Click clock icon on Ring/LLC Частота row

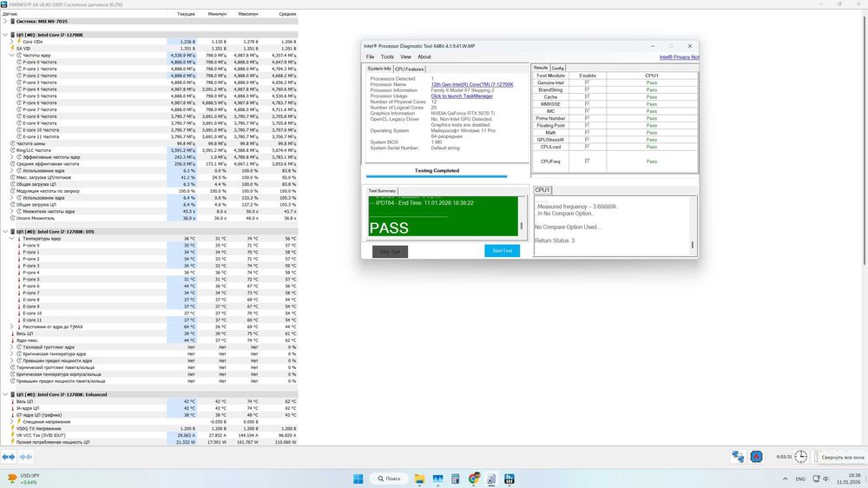(x=13, y=150)
